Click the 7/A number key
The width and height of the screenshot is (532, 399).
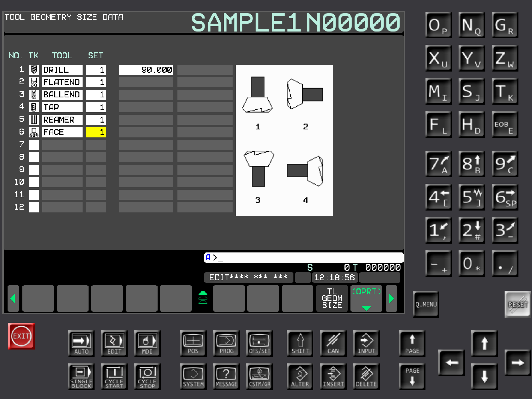click(439, 164)
